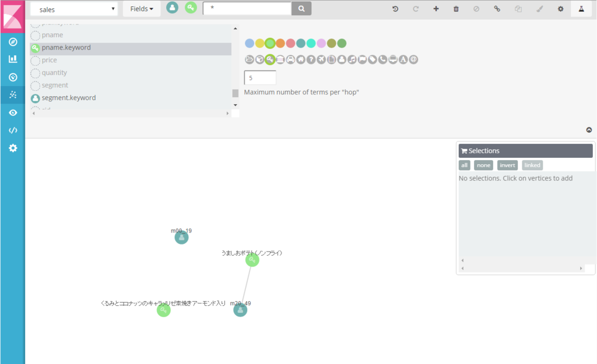Pick the light blue color swatch
Screen dimensions: 597x364
(x=250, y=43)
